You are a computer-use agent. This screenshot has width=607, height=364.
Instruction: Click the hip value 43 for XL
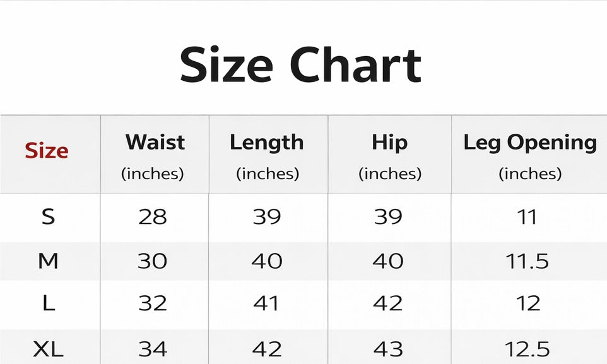pyautogui.click(x=389, y=349)
